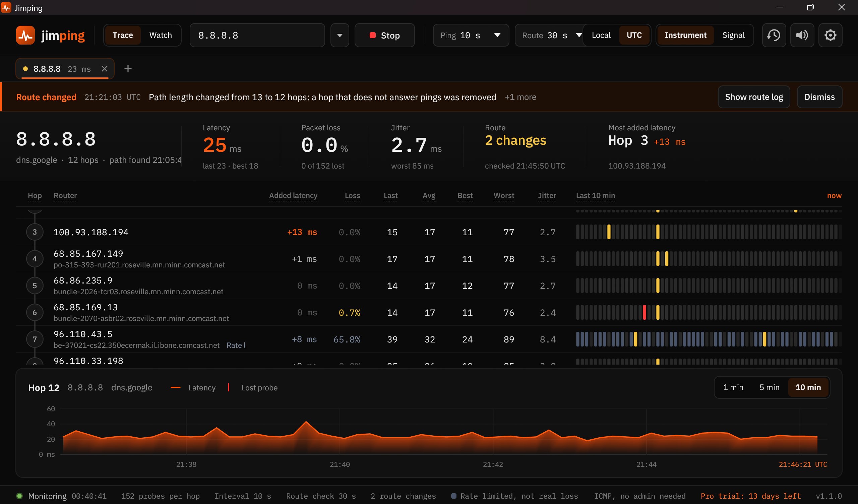
Task: Click the green Monitoring status indicator
Action: pyautogui.click(x=19, y=496)
